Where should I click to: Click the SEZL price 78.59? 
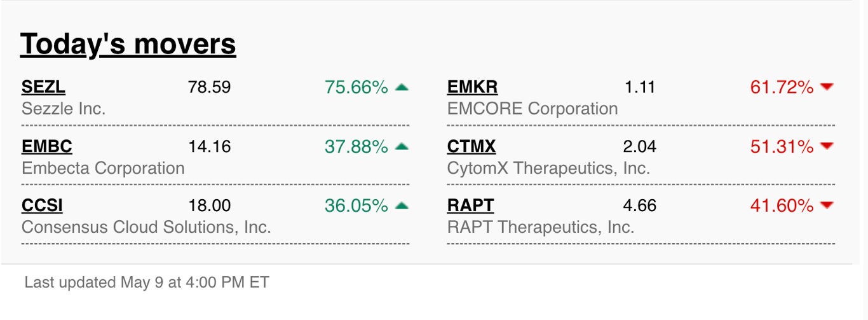(x=210, y=87)
